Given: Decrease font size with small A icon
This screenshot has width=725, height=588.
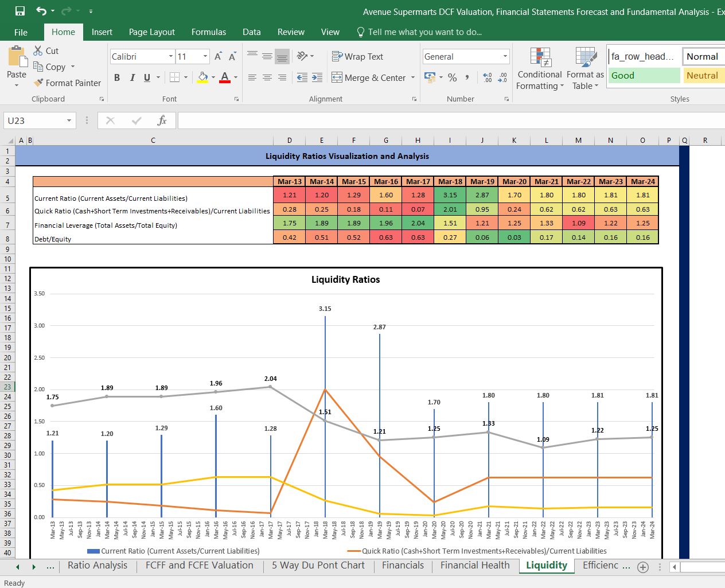Looking at the screenshot, I should pyautogui.click(x=232, y=56).
